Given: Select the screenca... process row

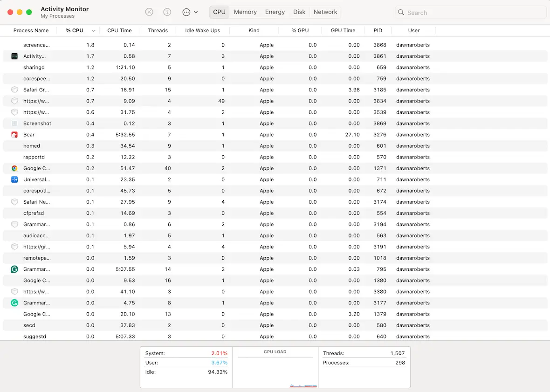Looking at the screenshot, I should click(x=275, y=45).
